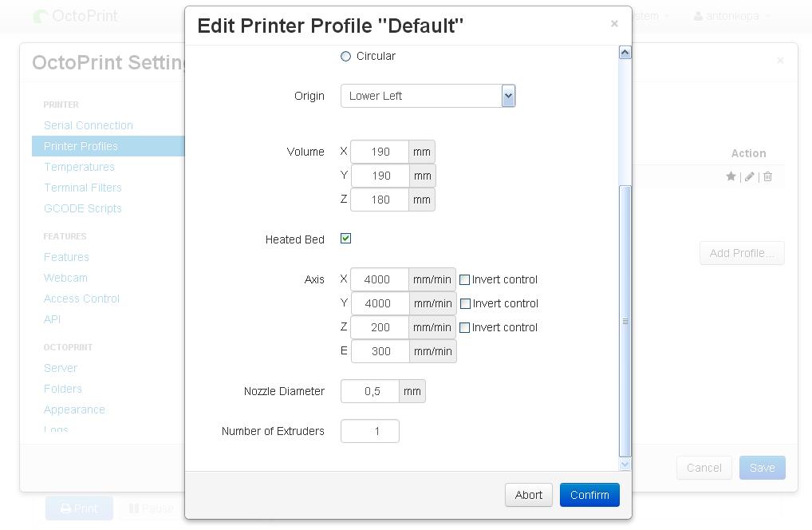
Task: Cancel the OctoPrint Settings dialog
Action: click(704, 468)
